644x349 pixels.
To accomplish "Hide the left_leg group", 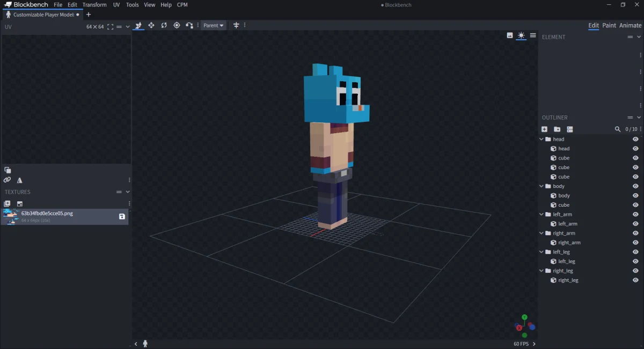I will point(635,252).
